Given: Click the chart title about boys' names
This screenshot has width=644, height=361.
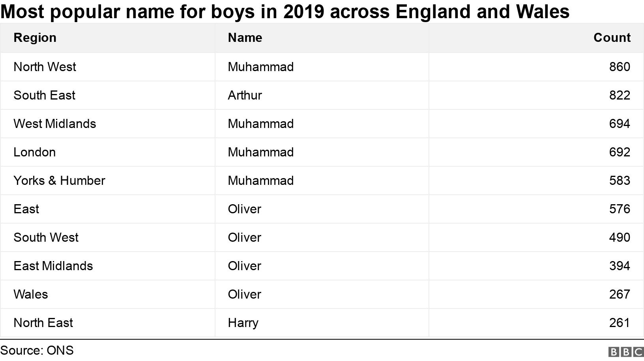Looking at the screenshot, I should pyautogui.click(x=285, y=11).
